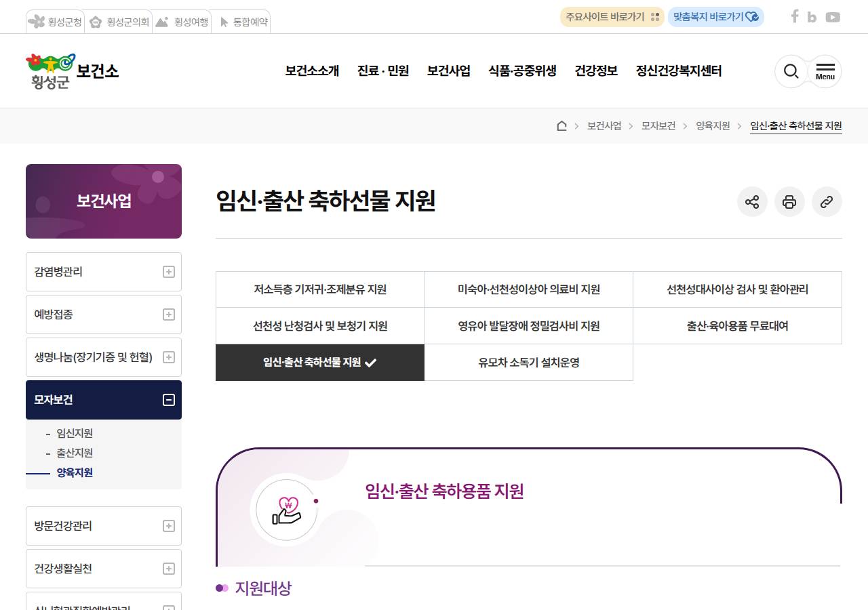
Task: Expand 생명나눔(장기기증 및 헌혈) menu
Action: (x=104, y=357)
